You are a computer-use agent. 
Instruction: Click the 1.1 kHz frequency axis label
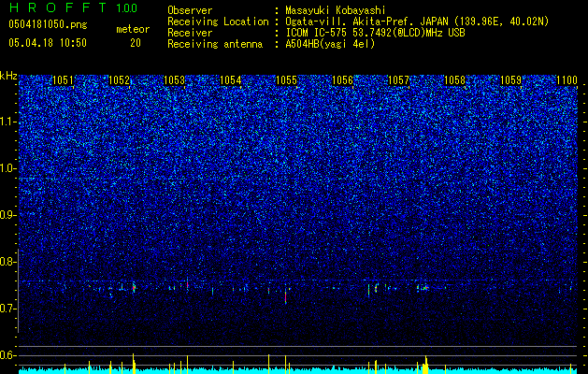[8, 122]
